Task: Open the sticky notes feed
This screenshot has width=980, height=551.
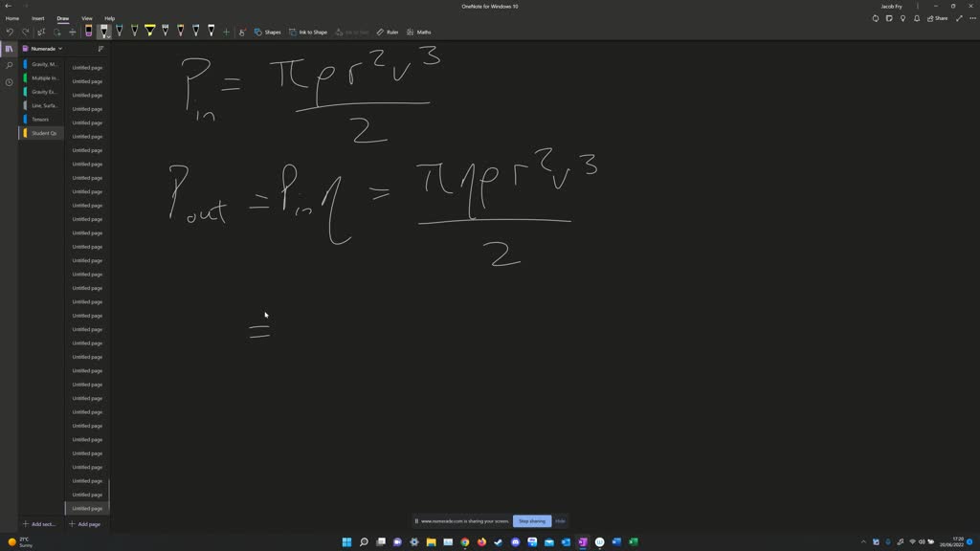Action: pyautogui.click(x=889, y=19)
